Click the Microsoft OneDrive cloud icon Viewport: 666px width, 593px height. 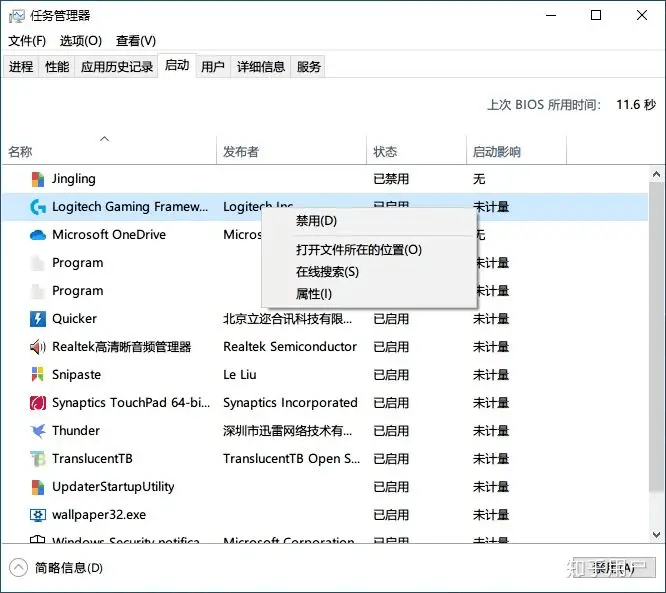38,235
